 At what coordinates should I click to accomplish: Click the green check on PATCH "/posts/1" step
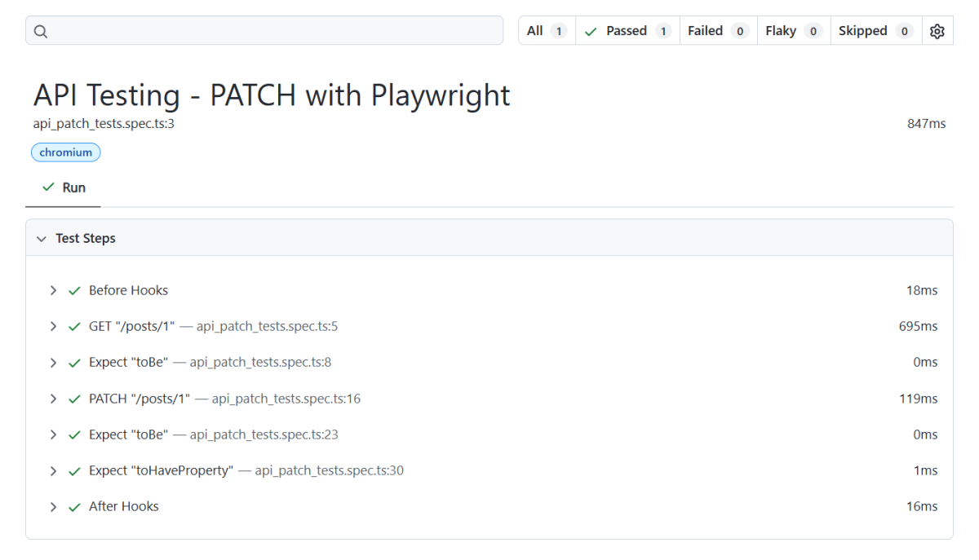tap(74, 399)
